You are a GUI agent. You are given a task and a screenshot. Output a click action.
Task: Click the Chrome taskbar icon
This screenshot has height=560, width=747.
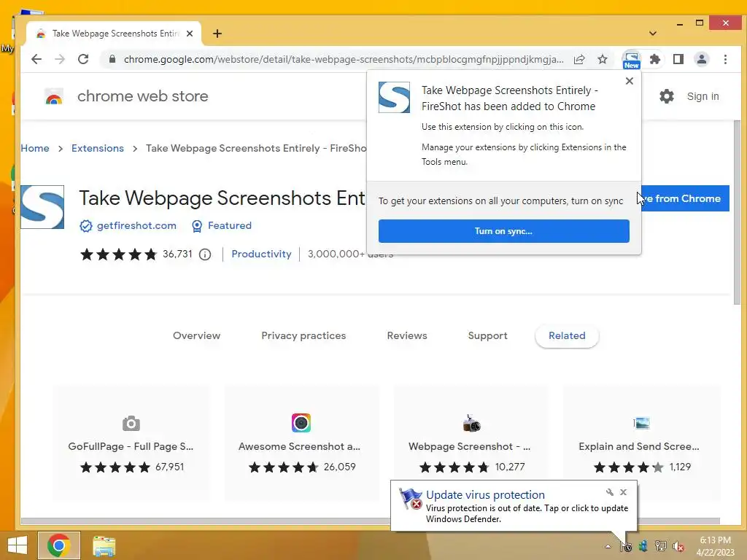tap(58, 545)
